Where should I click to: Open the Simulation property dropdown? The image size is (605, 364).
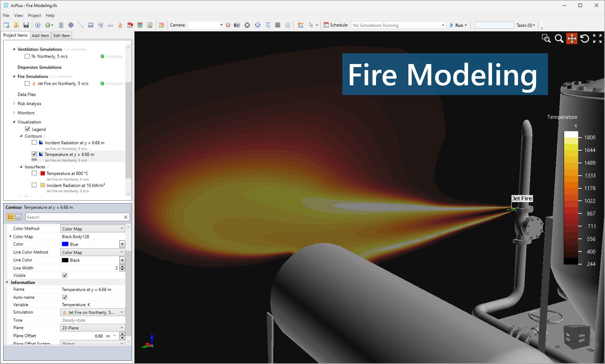[93, 312]
